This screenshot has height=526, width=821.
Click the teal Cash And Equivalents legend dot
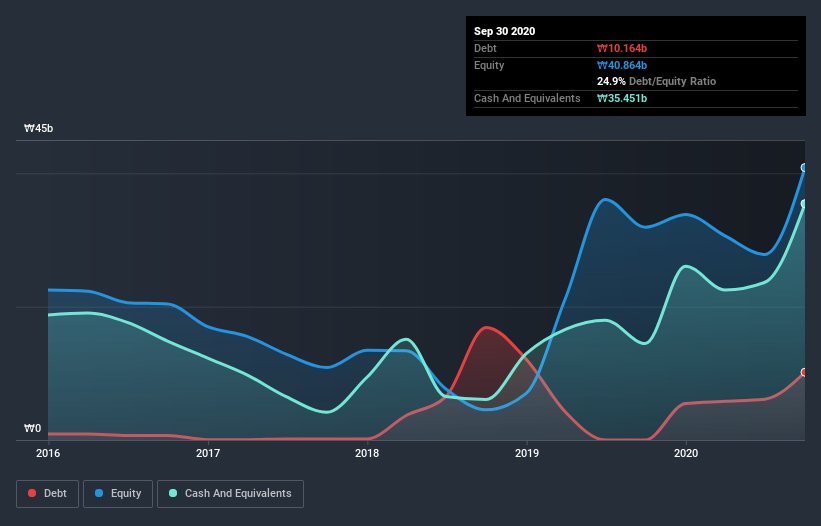click(x=173, y=493)
